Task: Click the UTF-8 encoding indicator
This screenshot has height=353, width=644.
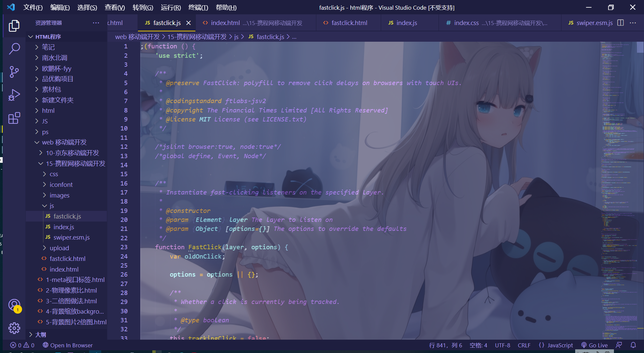Action: [x=502, y=345]
